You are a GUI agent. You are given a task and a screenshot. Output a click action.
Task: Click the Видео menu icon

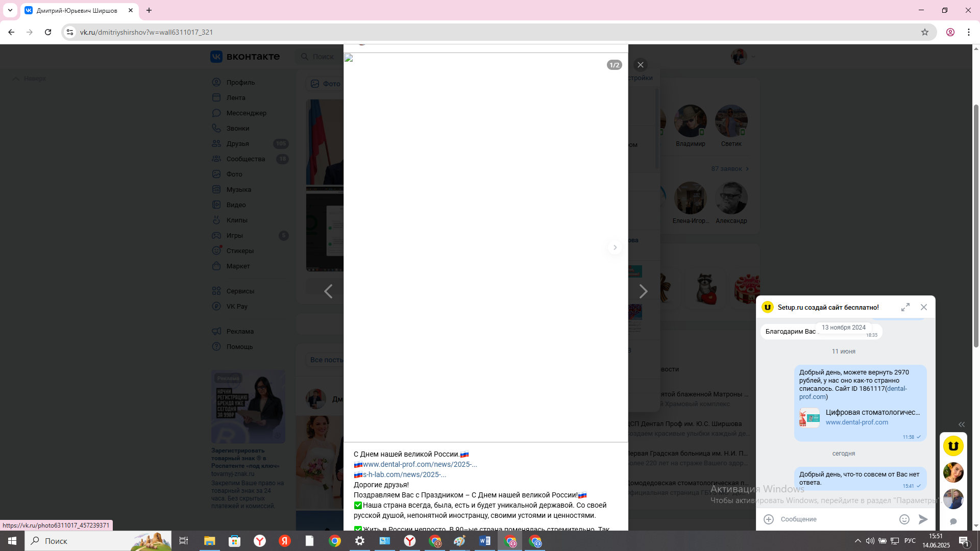point(216,205)
